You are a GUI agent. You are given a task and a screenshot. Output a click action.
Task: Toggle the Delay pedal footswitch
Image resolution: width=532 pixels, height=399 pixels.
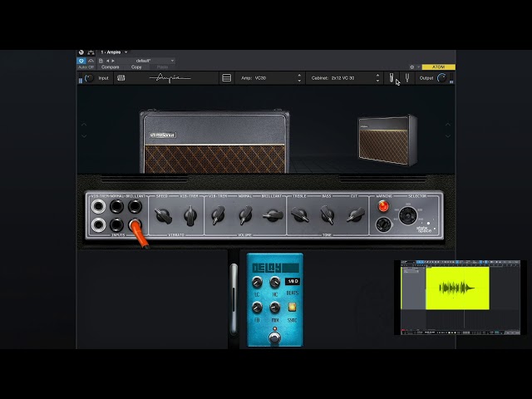point(274,338)
